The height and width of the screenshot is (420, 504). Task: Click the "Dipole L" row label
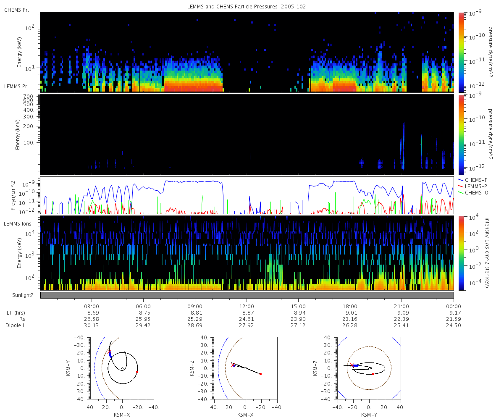(16, 325)
